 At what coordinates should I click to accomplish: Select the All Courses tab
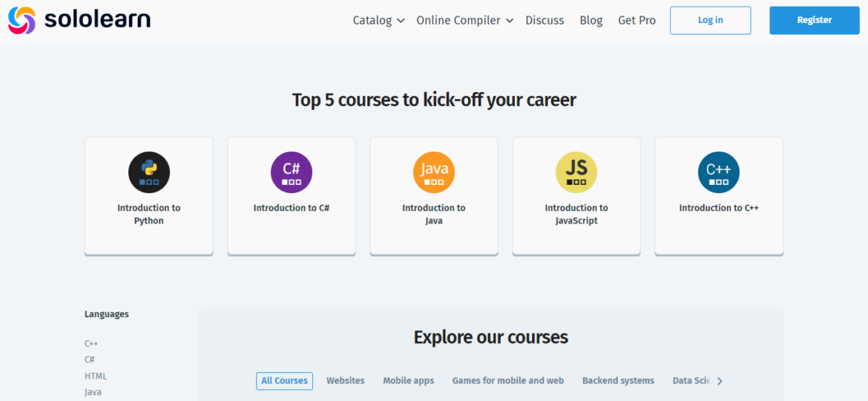[285, 381]
